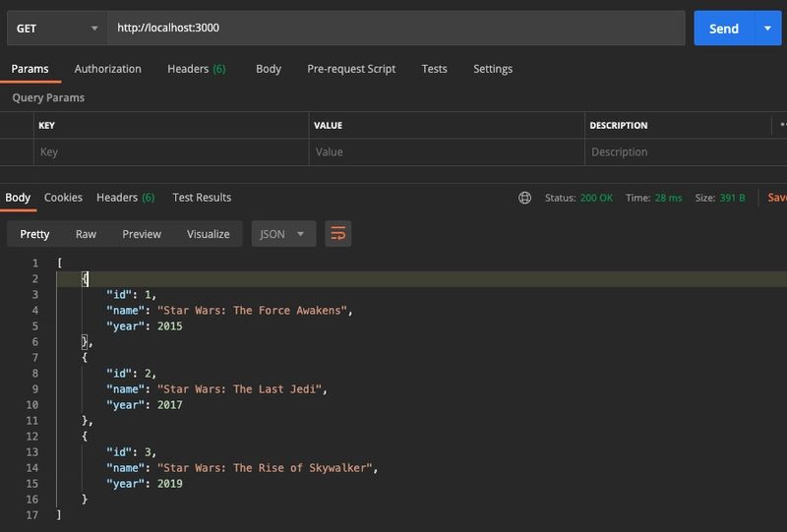Click the 28 ms response time value
This screenshot has width=787, height=532.
pyautogui.click(x=669, y=198)
